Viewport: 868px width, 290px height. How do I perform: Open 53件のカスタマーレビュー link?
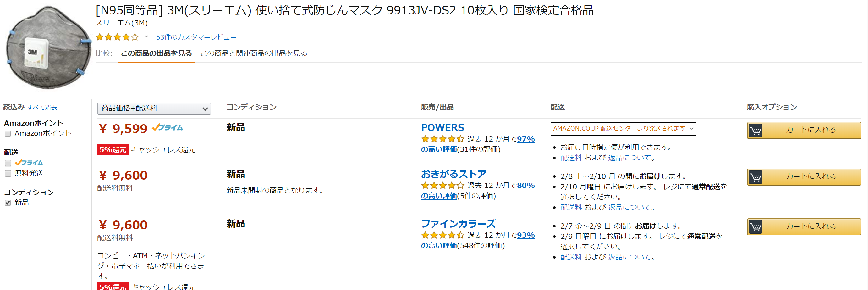click(x=196, y=37)
